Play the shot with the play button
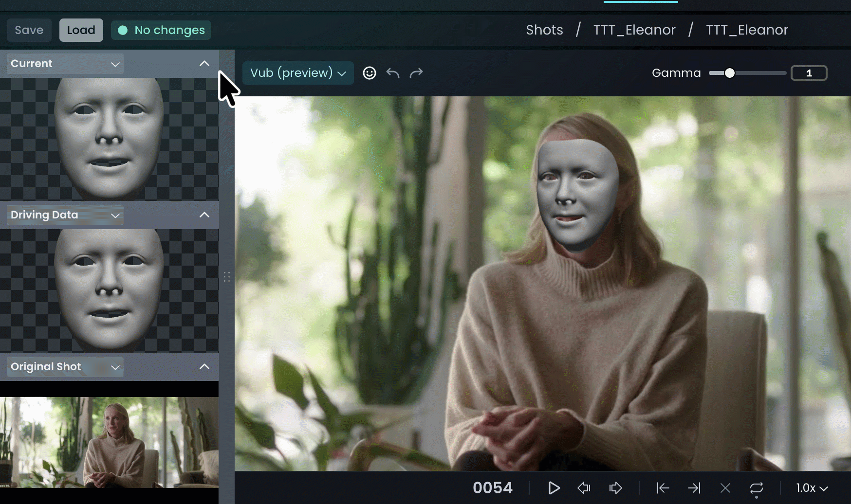This screenshot has width=851, height=504. (554, 488)
